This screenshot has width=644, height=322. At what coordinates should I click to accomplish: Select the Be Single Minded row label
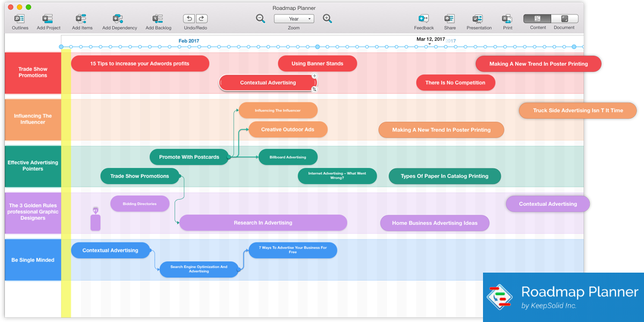[32, 259]
